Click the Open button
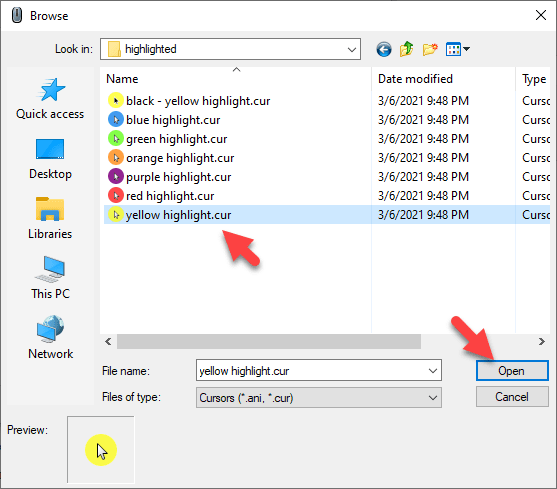Viewport: 557px width, 489px height. tap(512, 371)
